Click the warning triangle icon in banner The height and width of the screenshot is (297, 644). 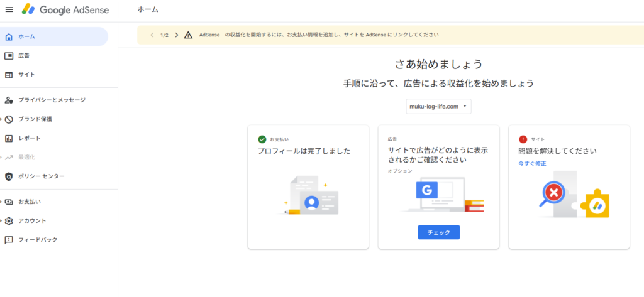click(188, 35)
